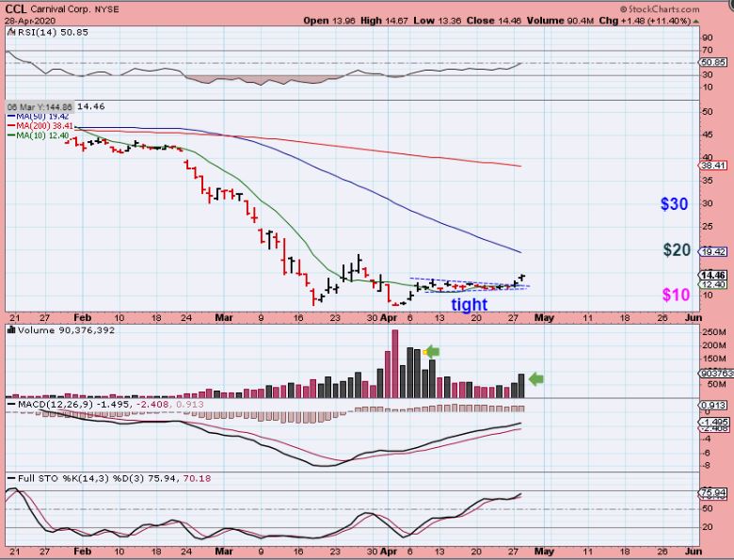Click the CCL ticker symbol

pyautogui.click(x=16, y=8)
